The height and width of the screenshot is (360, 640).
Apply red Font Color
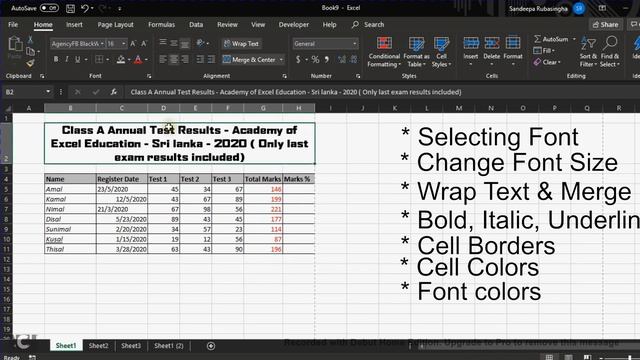tap(138, 60)
